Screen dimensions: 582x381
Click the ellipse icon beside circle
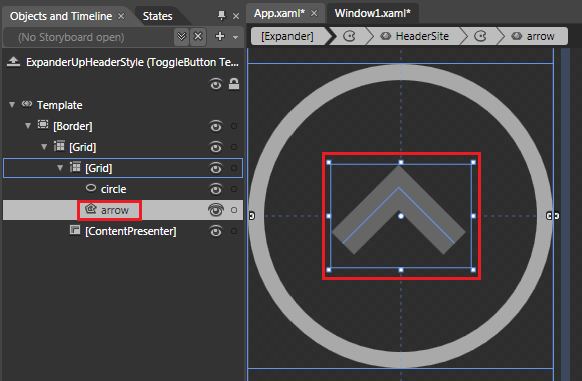(91, 188)
